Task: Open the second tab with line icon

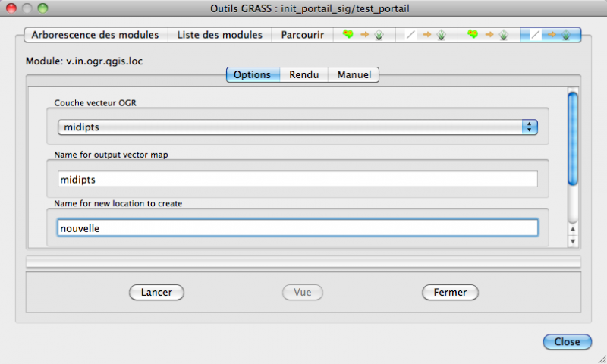Action: click(425, 35)
